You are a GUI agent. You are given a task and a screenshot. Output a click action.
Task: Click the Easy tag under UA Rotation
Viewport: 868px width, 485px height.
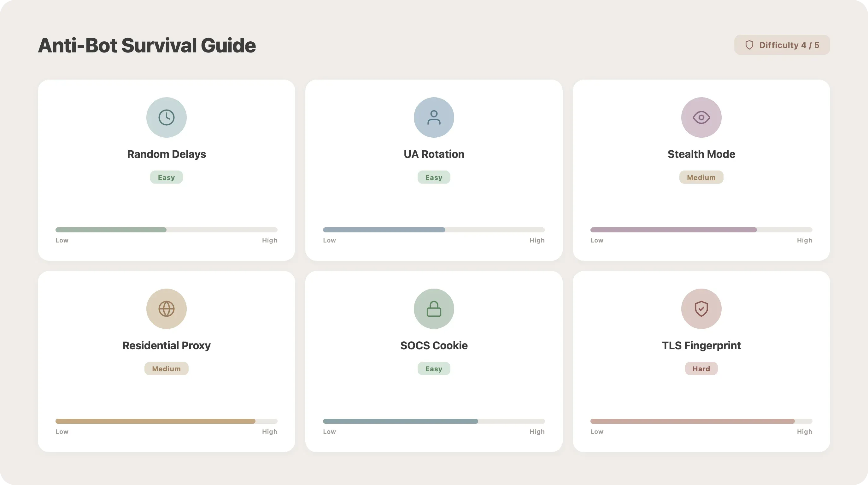point(434,177)
